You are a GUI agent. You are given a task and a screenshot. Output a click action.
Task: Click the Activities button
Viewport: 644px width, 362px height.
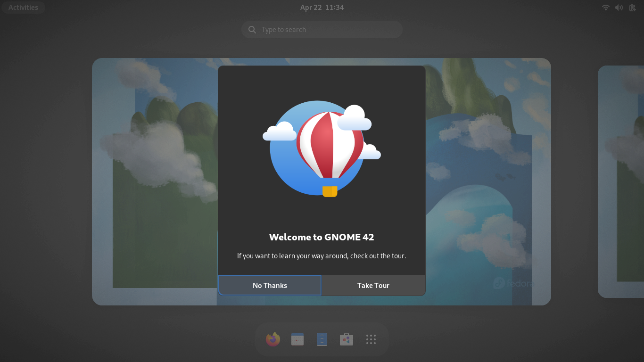(23, 8)
